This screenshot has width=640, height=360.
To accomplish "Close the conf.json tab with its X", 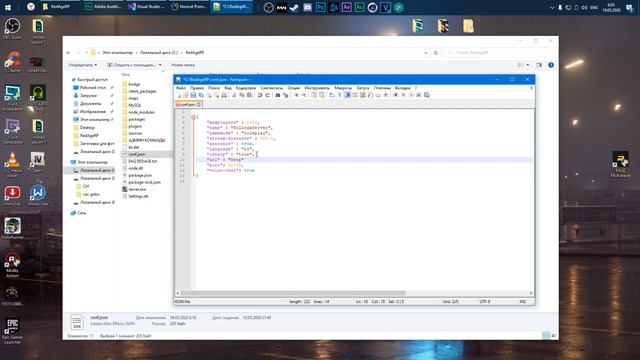I will click(199, 104).
